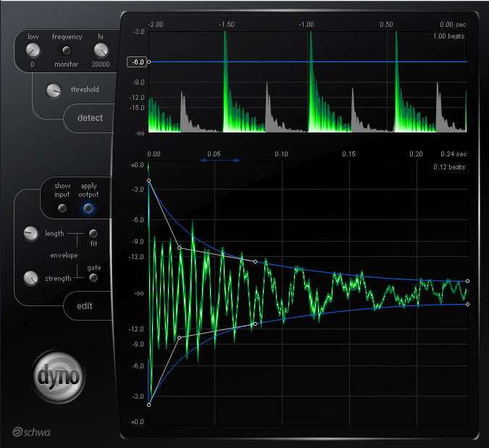489x448 pixels.
Task: Click the hi frequency value 20000
Action: coord(101,64)
